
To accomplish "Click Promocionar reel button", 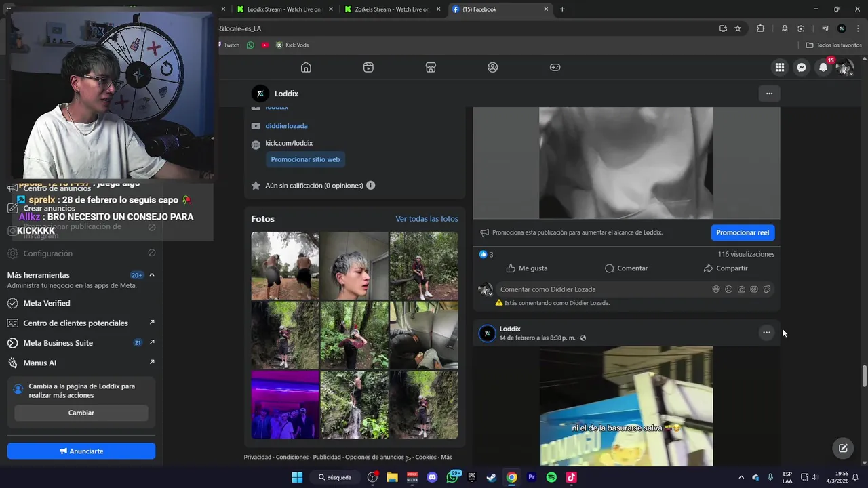I will [743, 232].
